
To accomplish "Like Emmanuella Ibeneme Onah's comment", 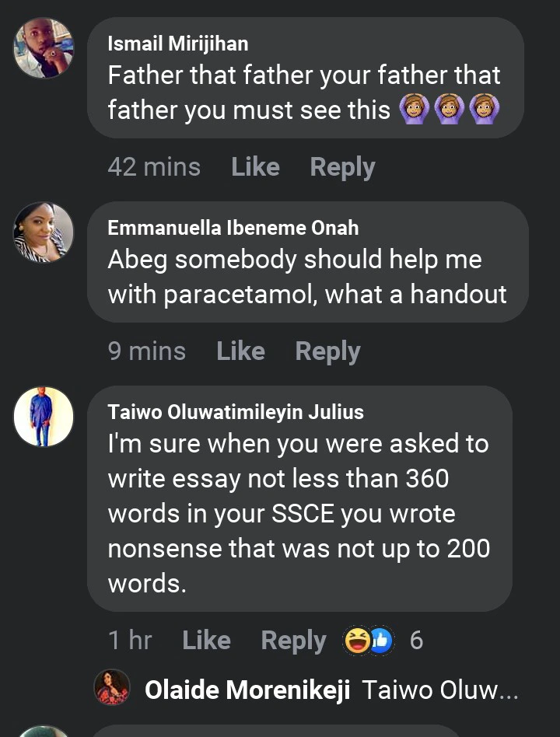I will click(240, 351).
